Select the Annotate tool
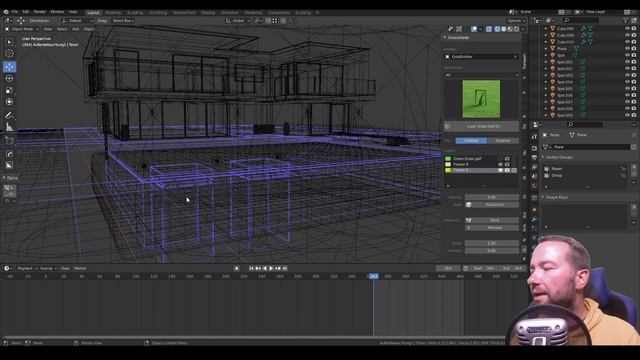640x360 pixels. click(x=9, y=116)
